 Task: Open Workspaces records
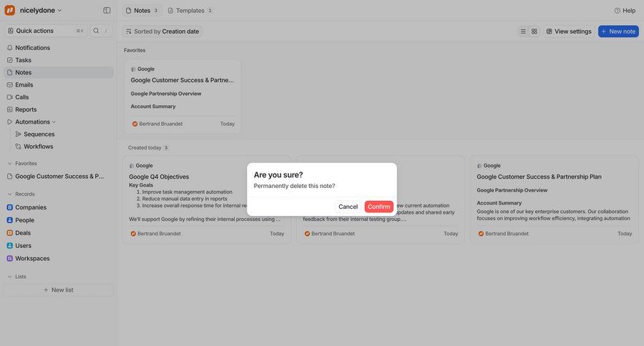click(x=59, y=258)
